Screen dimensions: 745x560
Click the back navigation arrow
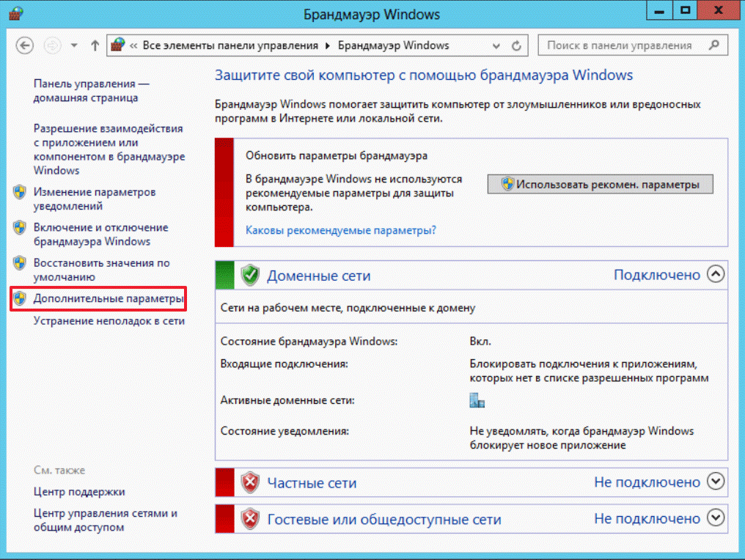tap(24, 45)
